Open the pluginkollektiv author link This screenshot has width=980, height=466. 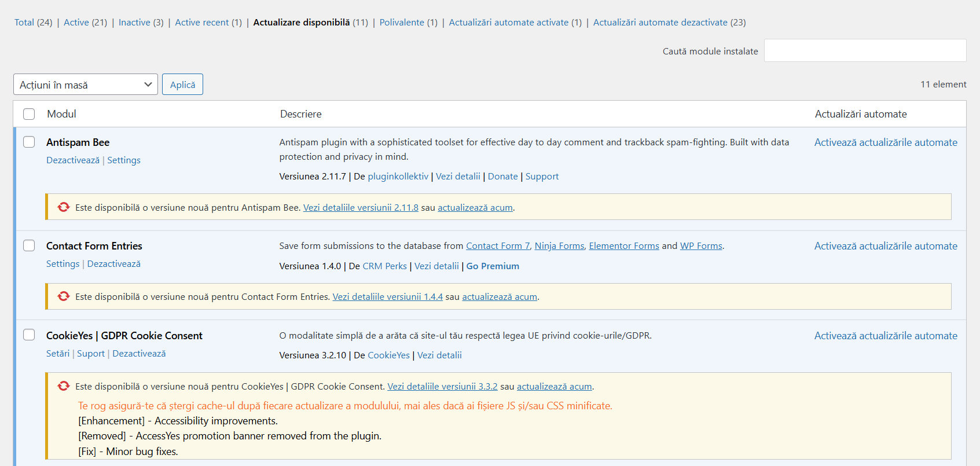398,177
